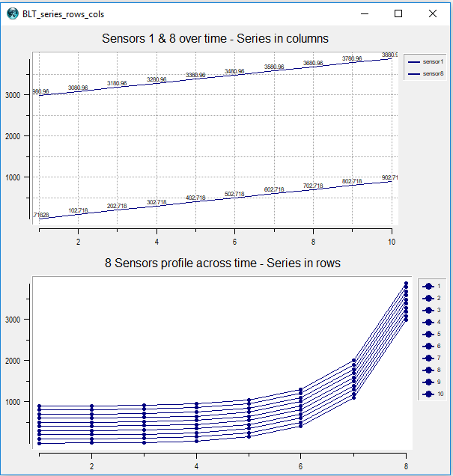Click data label 802.718 on lower line

click(352, 182)
